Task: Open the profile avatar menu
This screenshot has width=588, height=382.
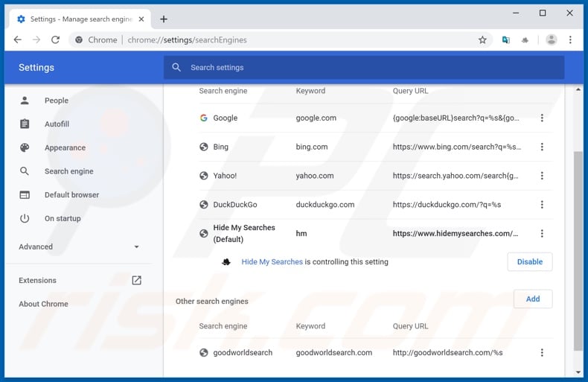Action: pyautogui.click(x=552, y=39)
